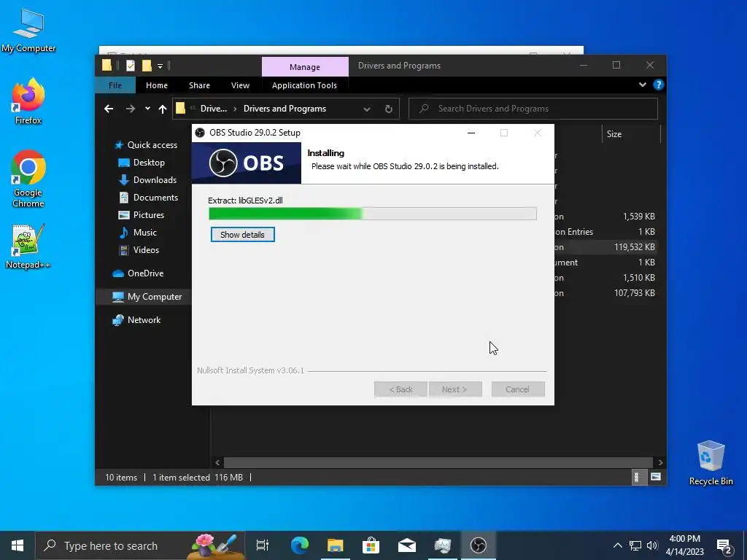Open Google Chrome desktop shortcut
Screen dimensions: 747x560
tap(28, 179)
